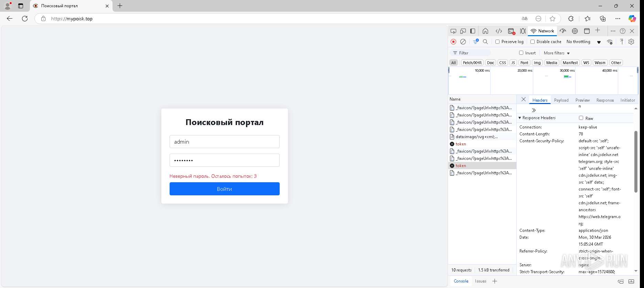Open DevTools customize ellipsis menu
Screen dimensions: 644x288
click(613, 31)
